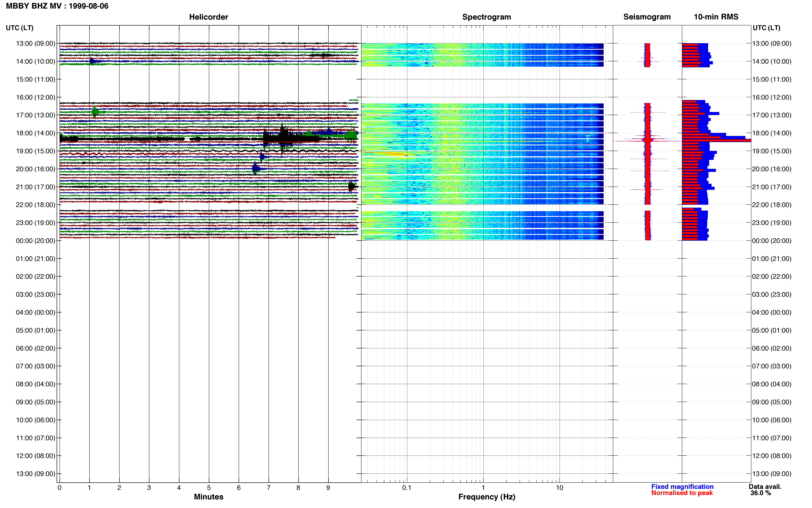Click the right UTC (LT) axis label

766,28
